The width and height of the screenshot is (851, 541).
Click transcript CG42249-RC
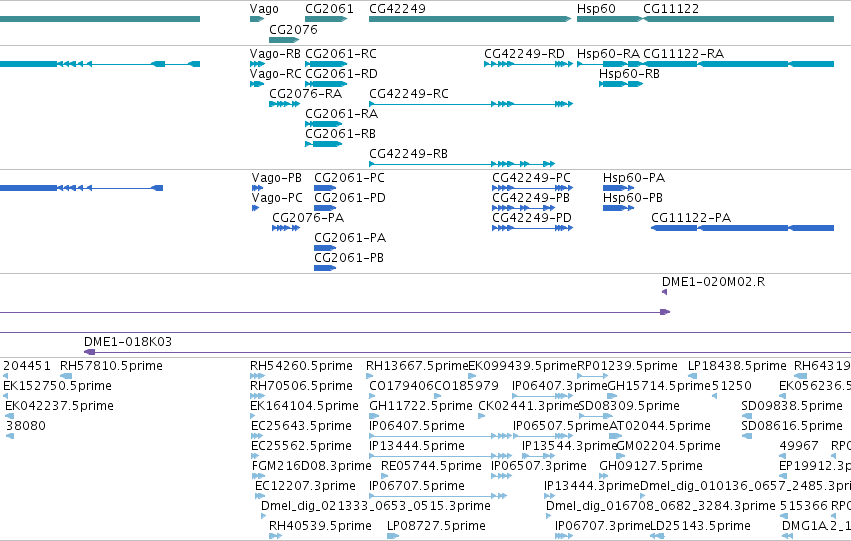(x=409, y=94)
